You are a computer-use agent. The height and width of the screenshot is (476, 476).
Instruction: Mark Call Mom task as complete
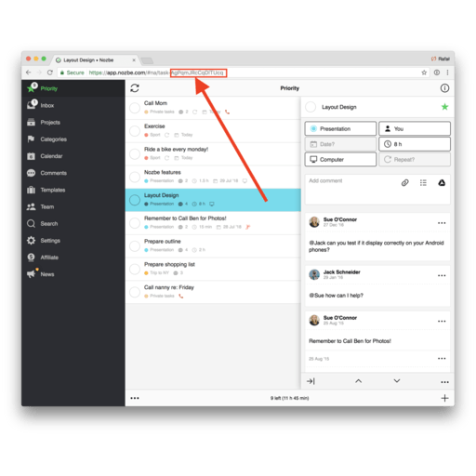[x=135, y=108]
